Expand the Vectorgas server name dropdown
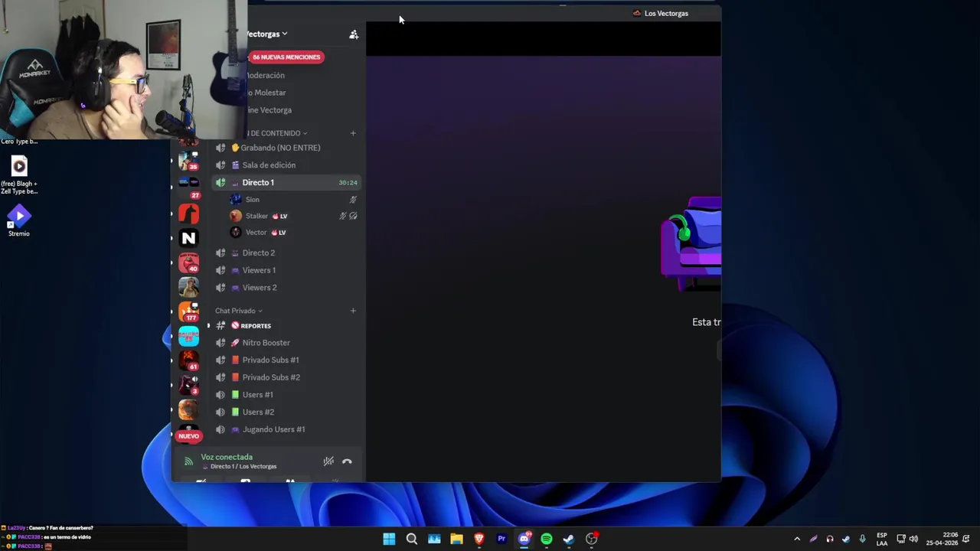The width and height of the screenshot is (980, 551). click(x=267, y=34)
